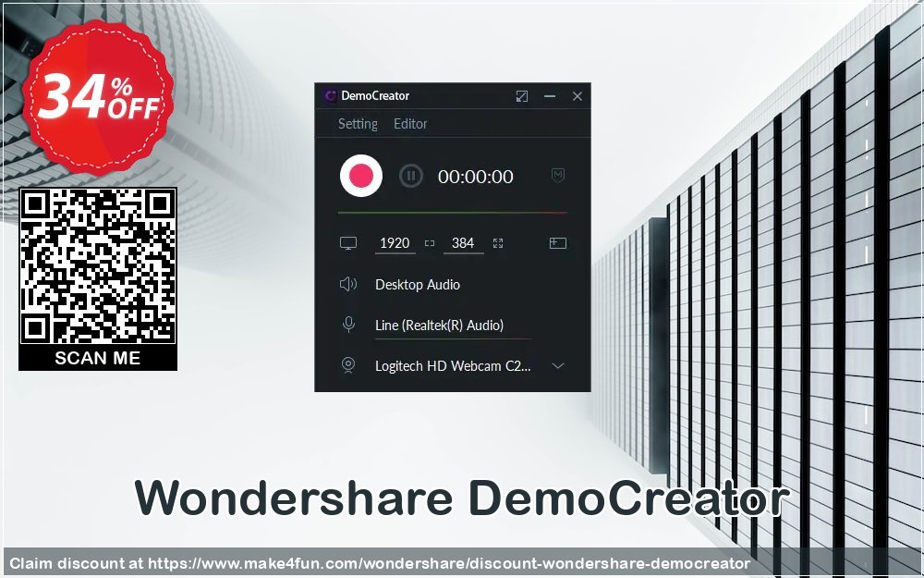Screen dimensions: 924x578
Task: Click the QR code image
Action: (x=98, y=265)
